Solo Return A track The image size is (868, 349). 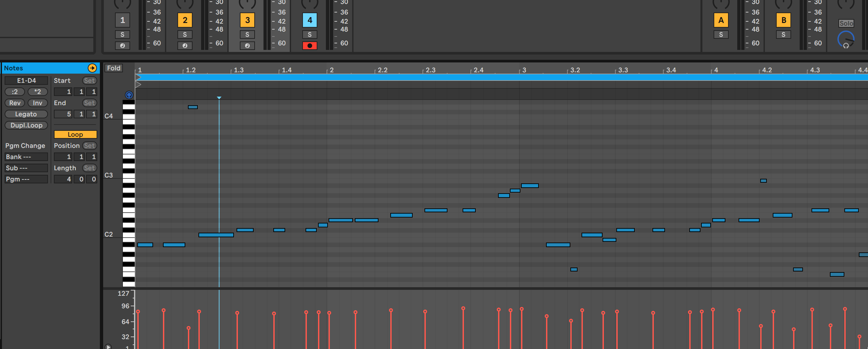(721, 35)
